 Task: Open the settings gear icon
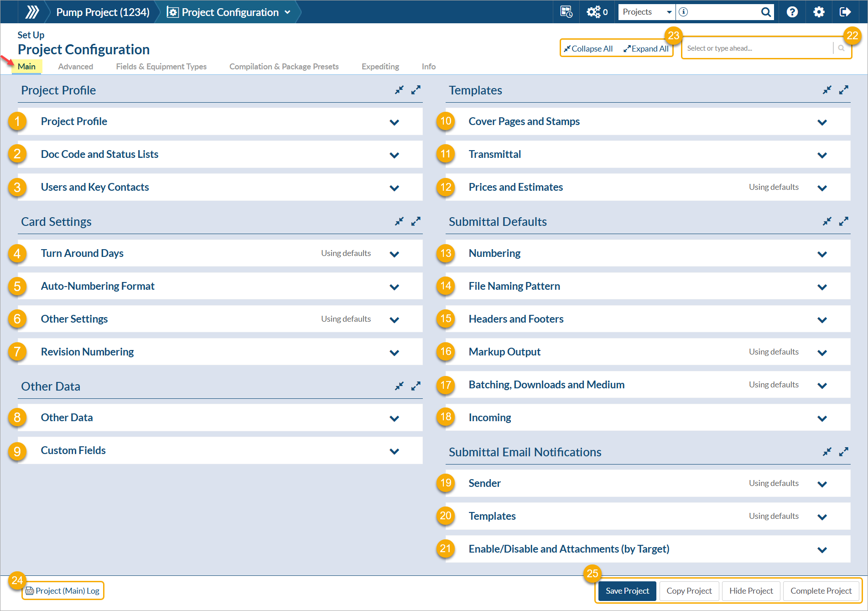click(x=819, y=12)
